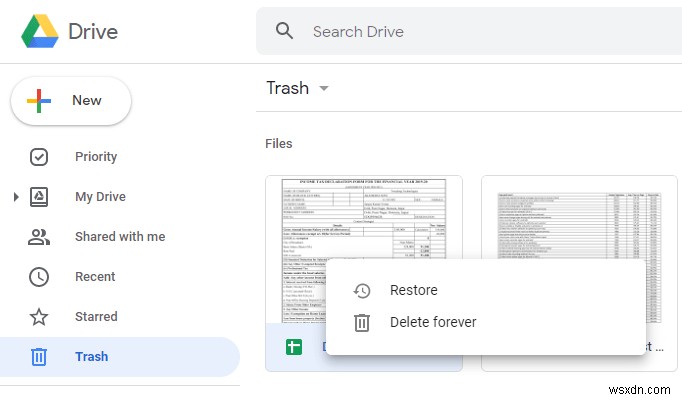
Task: Click the My Drive icon
Action: coord(39,197)
